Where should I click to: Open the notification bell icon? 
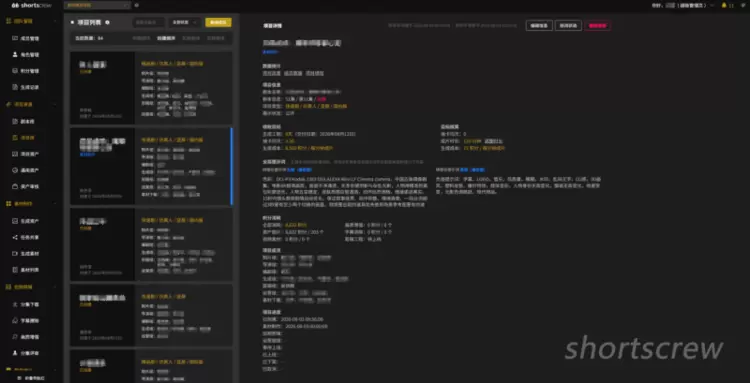724,5
